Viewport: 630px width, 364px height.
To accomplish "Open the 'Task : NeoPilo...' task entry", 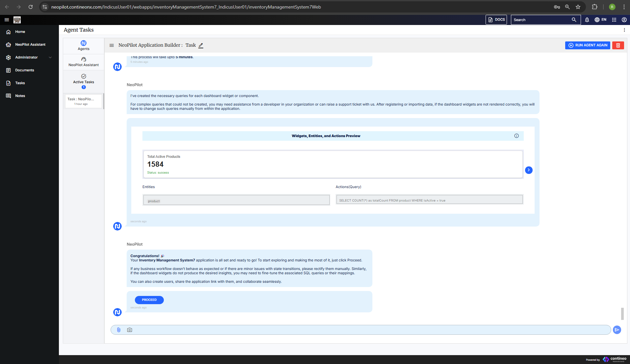I will coord(84,101).
